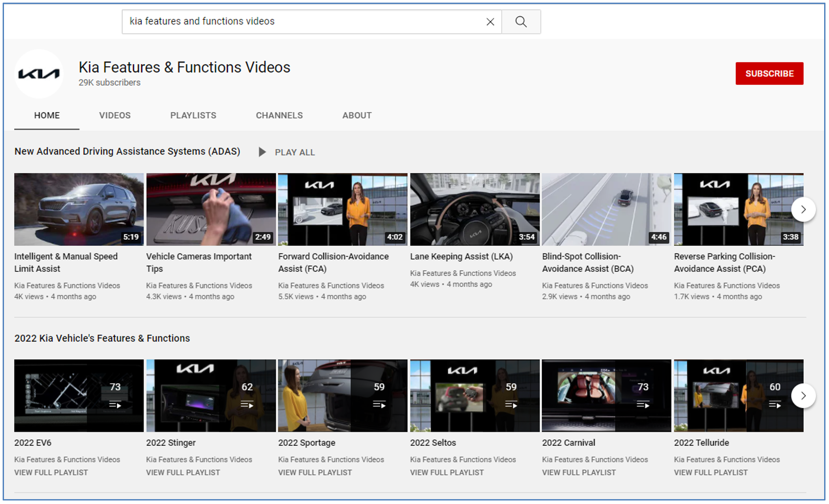View full playlist for 2022 EV6
Image resolution: width=829 pixels, height=504 pixels.
pos(51,472)
